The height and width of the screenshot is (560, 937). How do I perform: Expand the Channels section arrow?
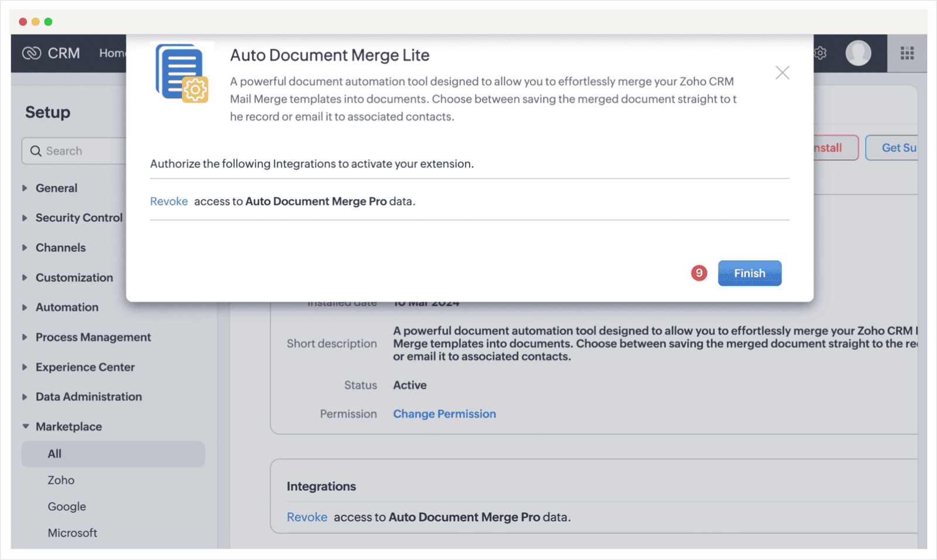tap(25, 248)
